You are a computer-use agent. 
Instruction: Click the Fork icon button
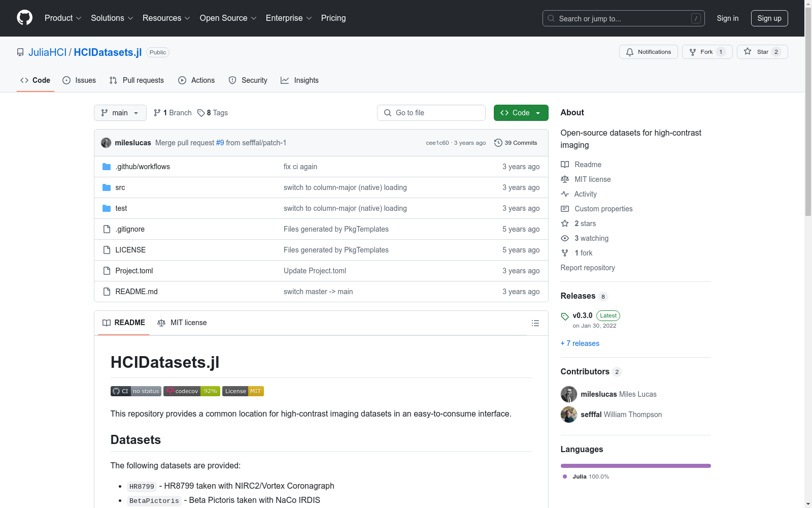point(693,52)
